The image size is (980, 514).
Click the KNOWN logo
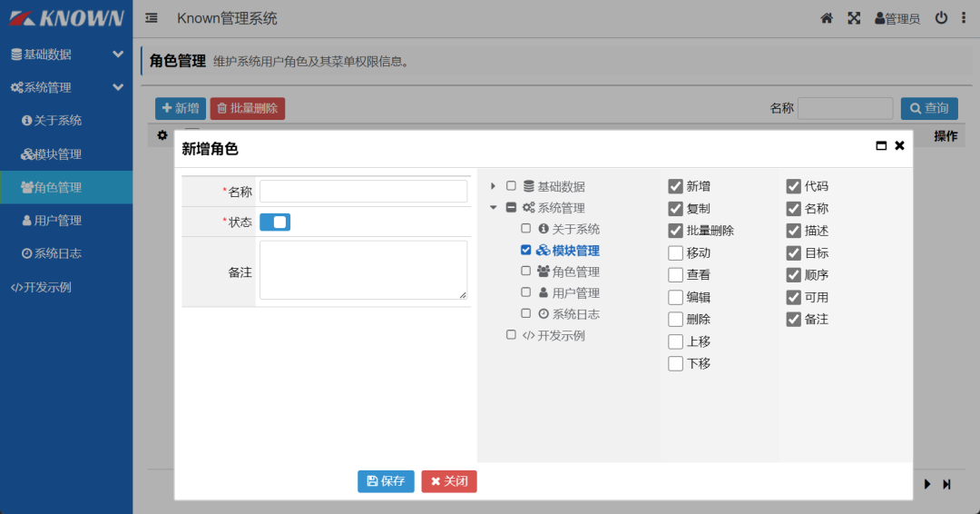click(66, 19)
